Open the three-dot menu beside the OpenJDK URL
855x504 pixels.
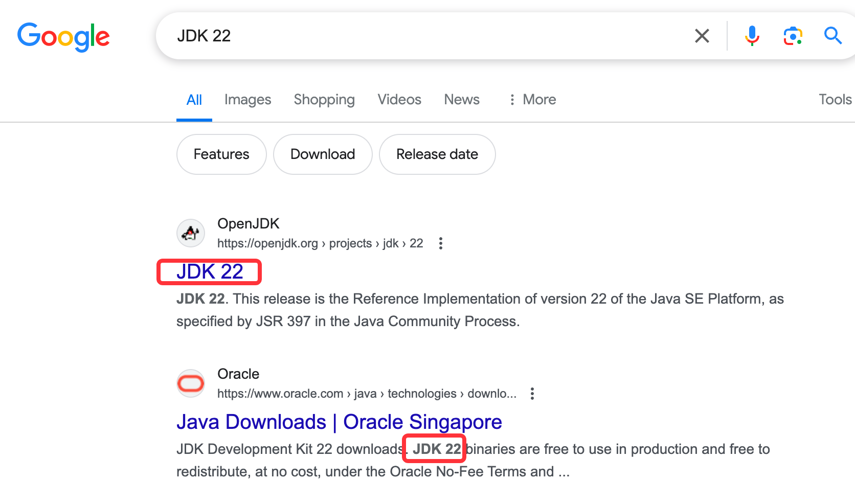[441, 243]
